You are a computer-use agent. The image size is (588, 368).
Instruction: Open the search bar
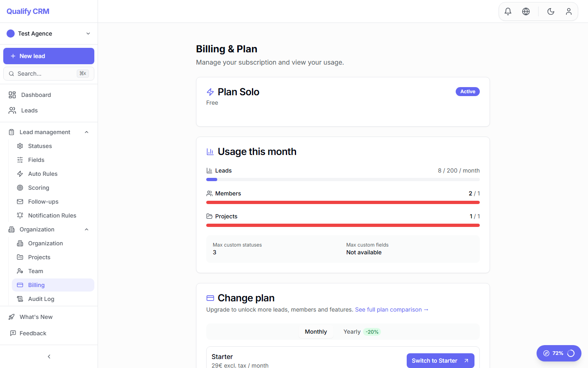point(49,74)
